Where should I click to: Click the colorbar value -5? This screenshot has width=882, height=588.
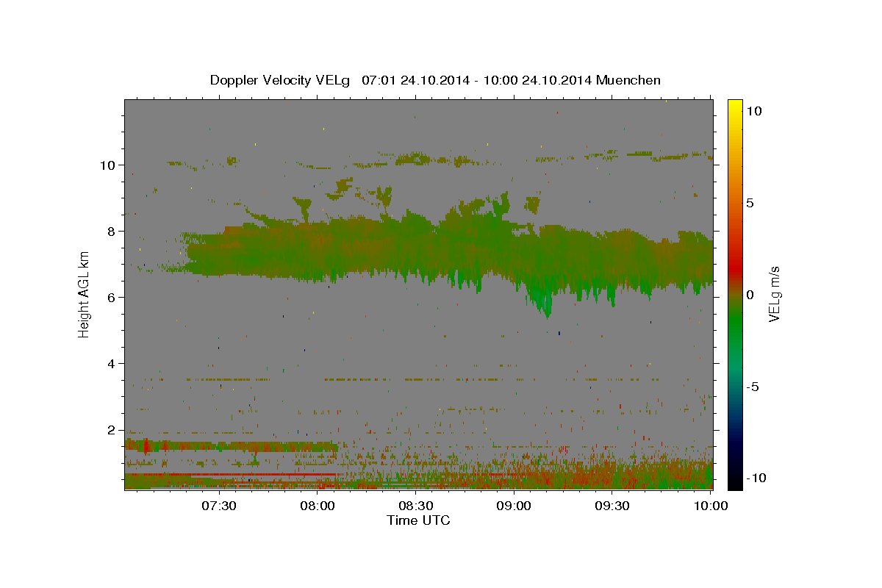(x=752, y=387)
